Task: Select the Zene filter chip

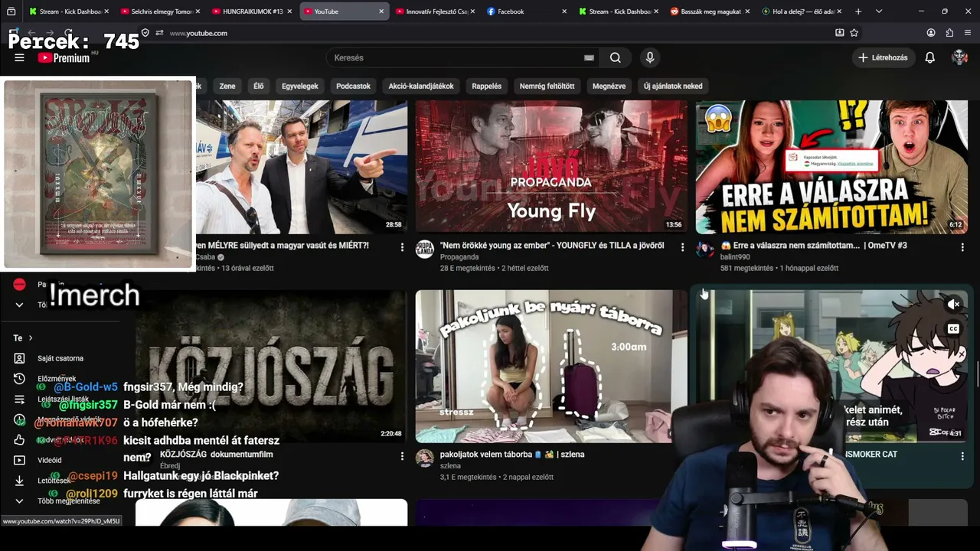Action: click(227, 86)
